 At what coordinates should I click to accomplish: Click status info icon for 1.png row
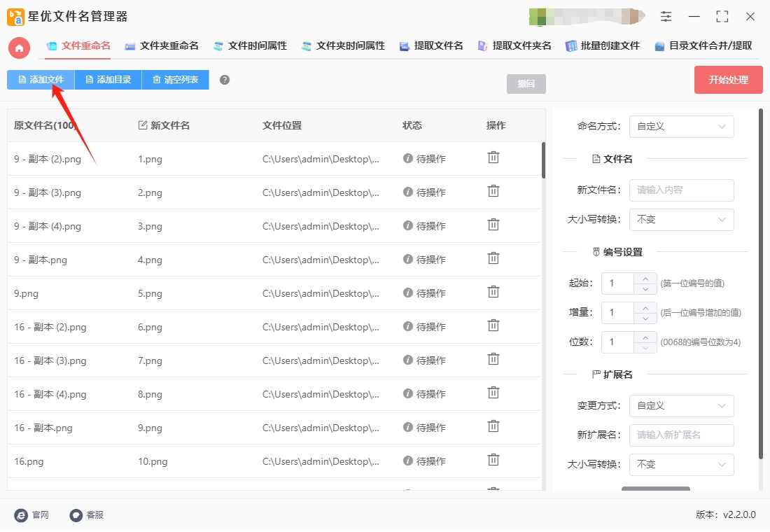[407, 158]
